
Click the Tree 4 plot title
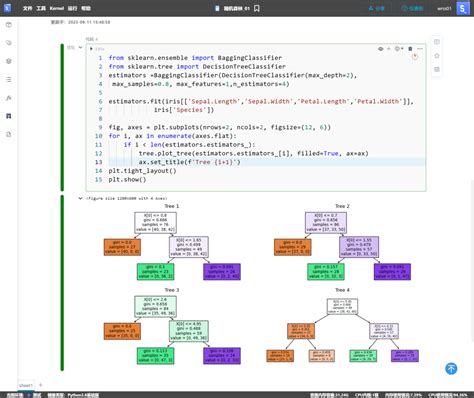342,290
